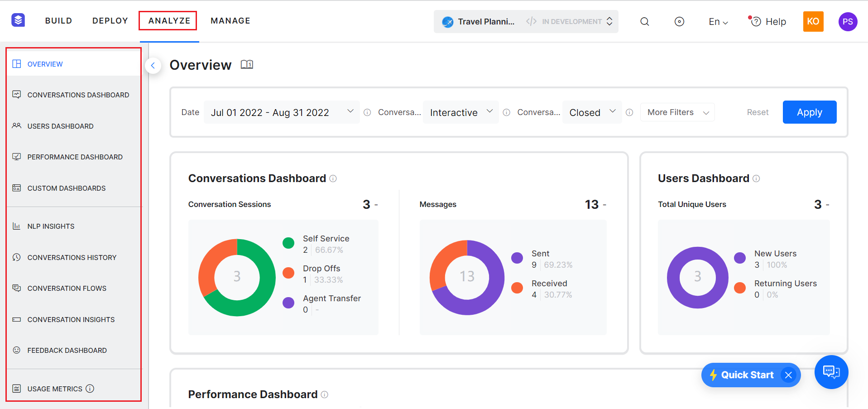This screenshot has height=409, width=868.
Task: View Conversations History
Action: tap(72, 257)
